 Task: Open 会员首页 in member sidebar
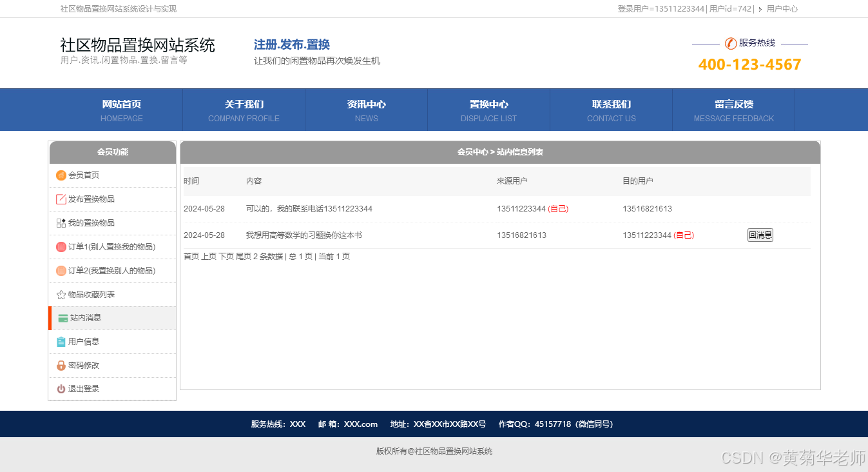tap(84, 175)
